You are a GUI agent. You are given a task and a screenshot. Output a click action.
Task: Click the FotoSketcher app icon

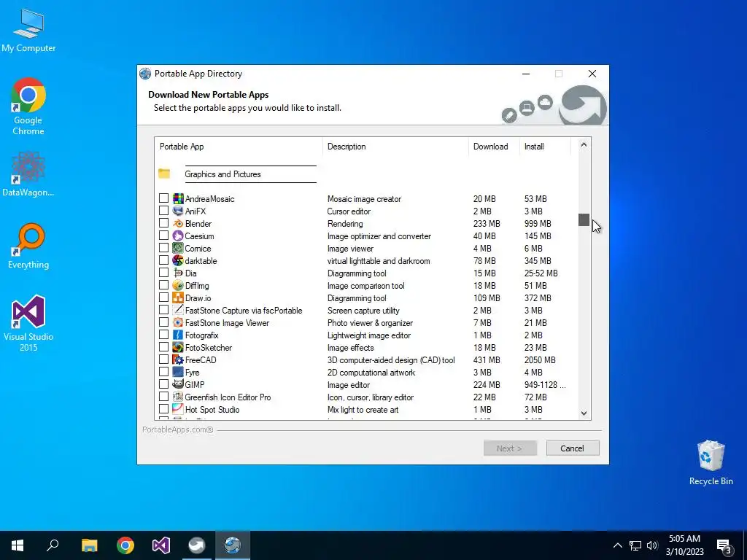[178, 347]
